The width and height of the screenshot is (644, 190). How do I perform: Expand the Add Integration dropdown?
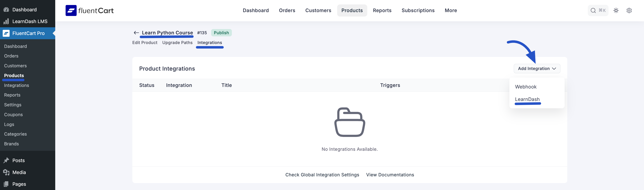click(x=537, y=69)
